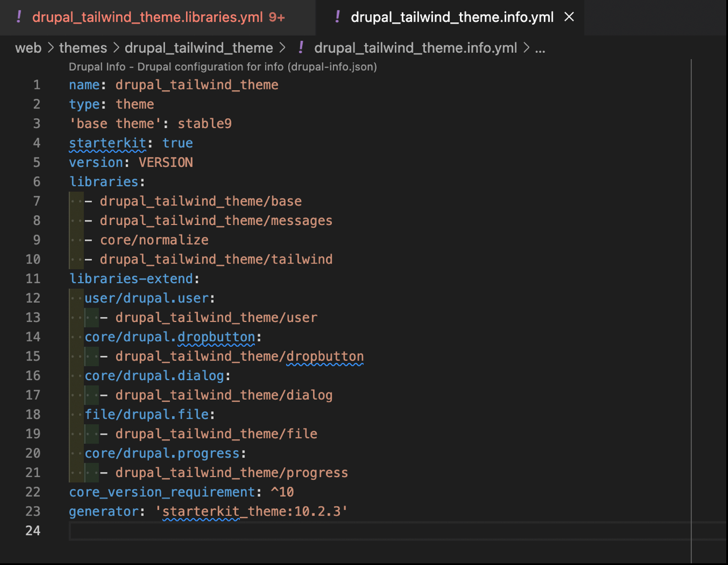Click 'drupal_tailwind_theme/base' list entry
This screenshot has width=728, height=565.
pyautogui.click(x=201, y=201)
